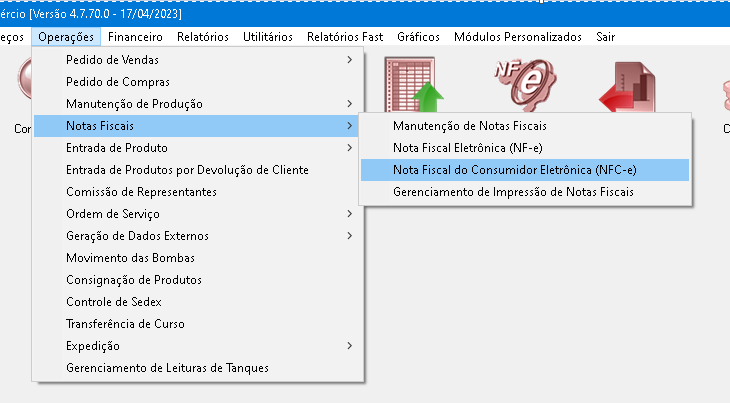Expand the Ordem de Serviço submenu arrow
The image size is (730, 403).
point(350,214)
